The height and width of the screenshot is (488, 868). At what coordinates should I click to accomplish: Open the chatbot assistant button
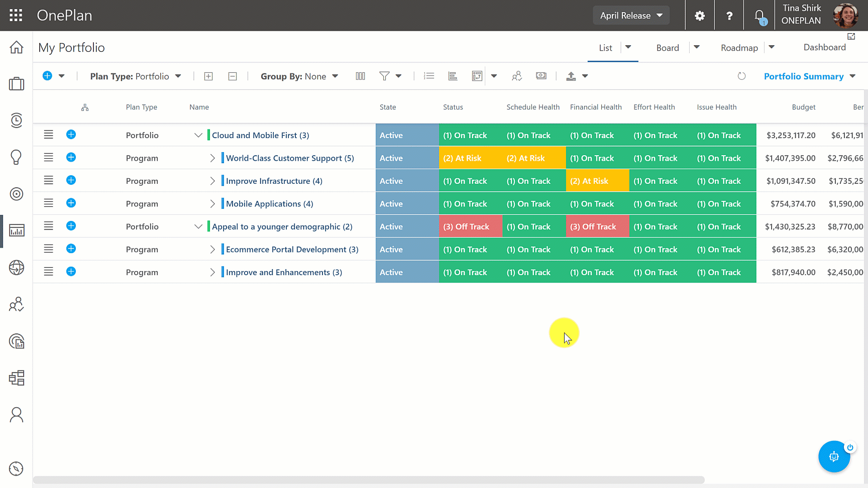click(834, 456)
